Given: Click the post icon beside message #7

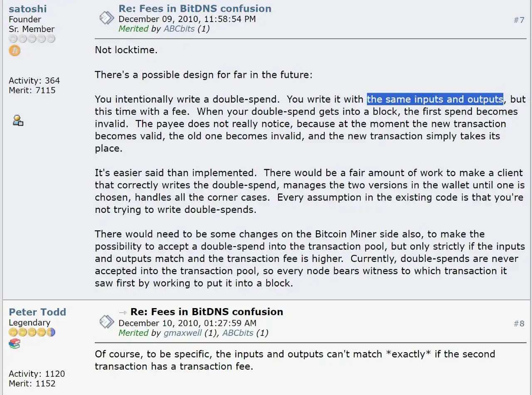Looking at the screenshot, I should tap(107, 18).
